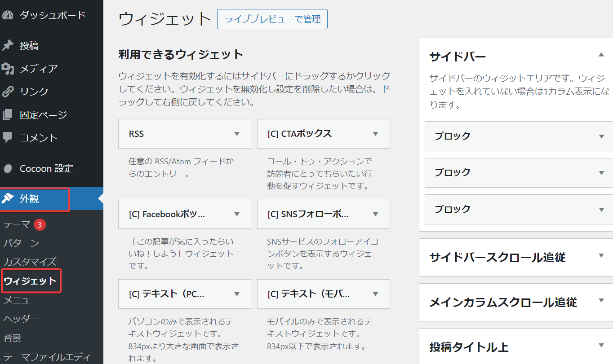Click the Dashboard gauge icon

click(8, 15)
